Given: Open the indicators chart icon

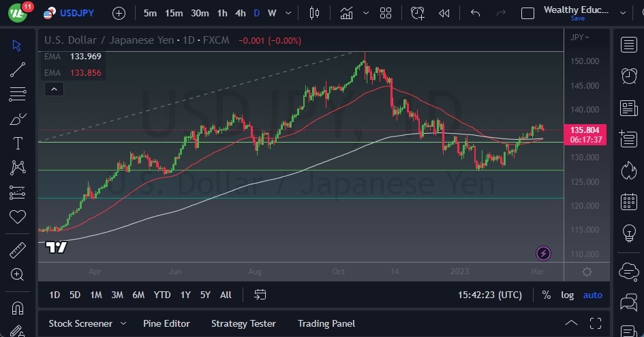Looking at the screenshot, I should pos(347,13).
